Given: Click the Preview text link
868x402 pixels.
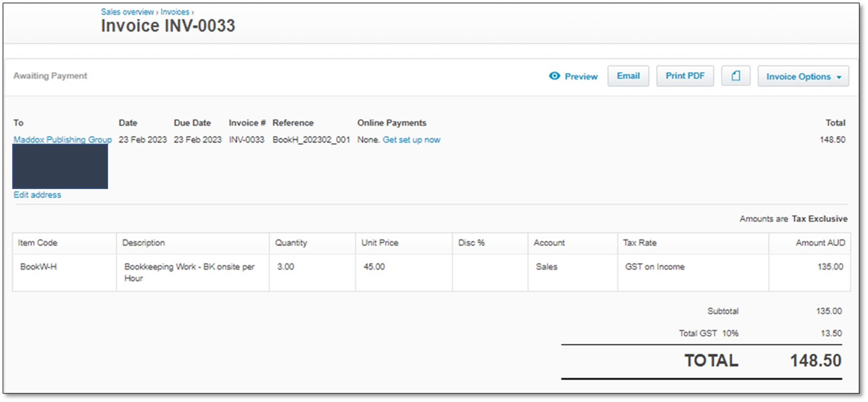Looking at the screenshot, I should click(581, 76).
